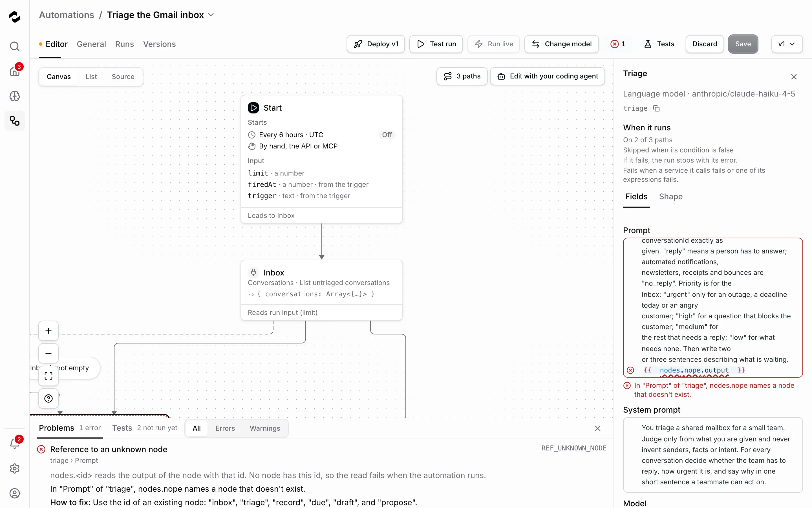Select the Inbox node card

(x=321, y=290)
